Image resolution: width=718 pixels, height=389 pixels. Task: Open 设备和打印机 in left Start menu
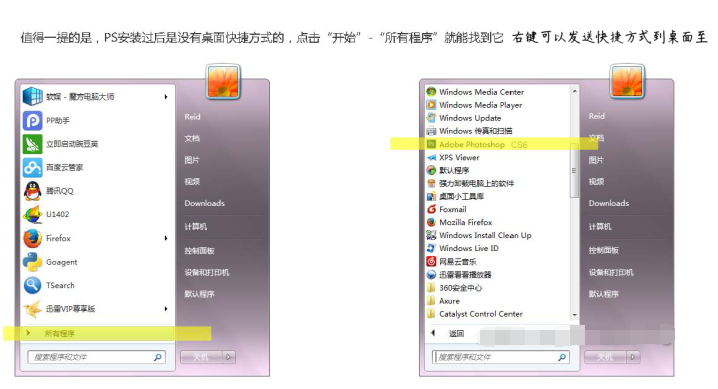pos(207,272)
